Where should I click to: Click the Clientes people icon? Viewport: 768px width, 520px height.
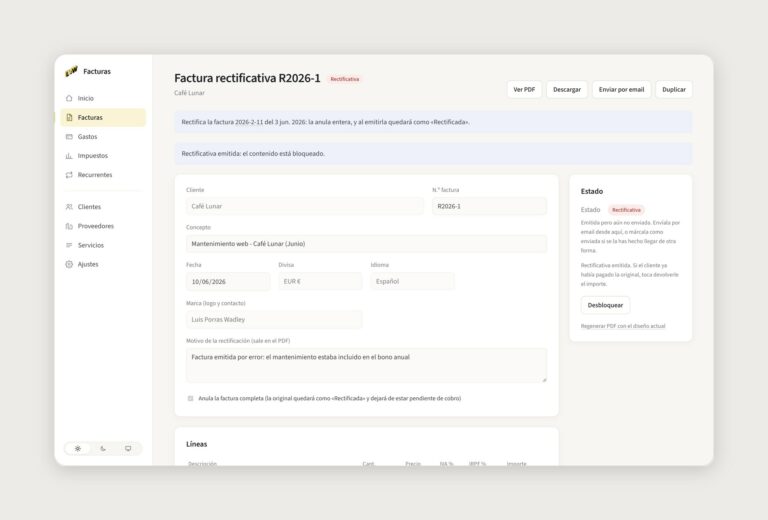tap(69, 207)
